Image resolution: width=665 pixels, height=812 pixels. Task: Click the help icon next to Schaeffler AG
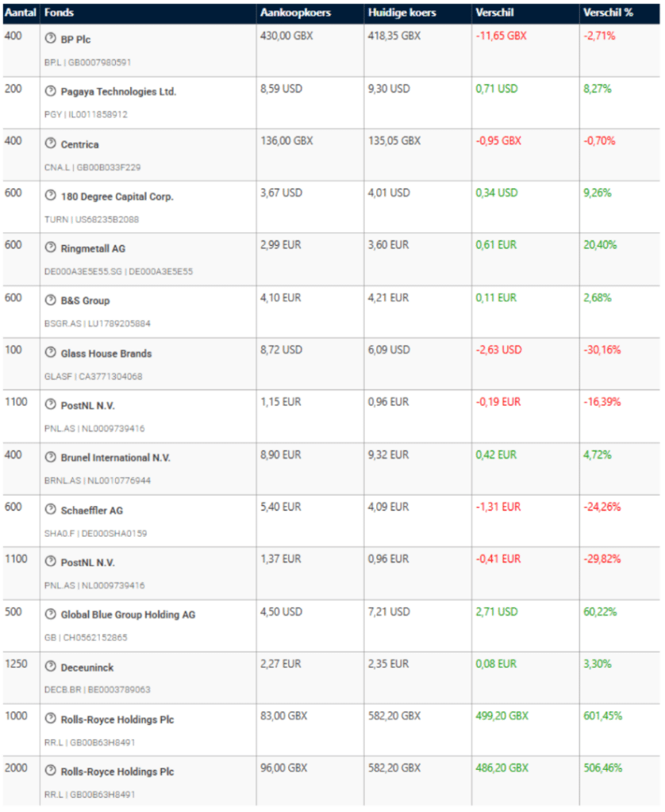tap(51, 510)
